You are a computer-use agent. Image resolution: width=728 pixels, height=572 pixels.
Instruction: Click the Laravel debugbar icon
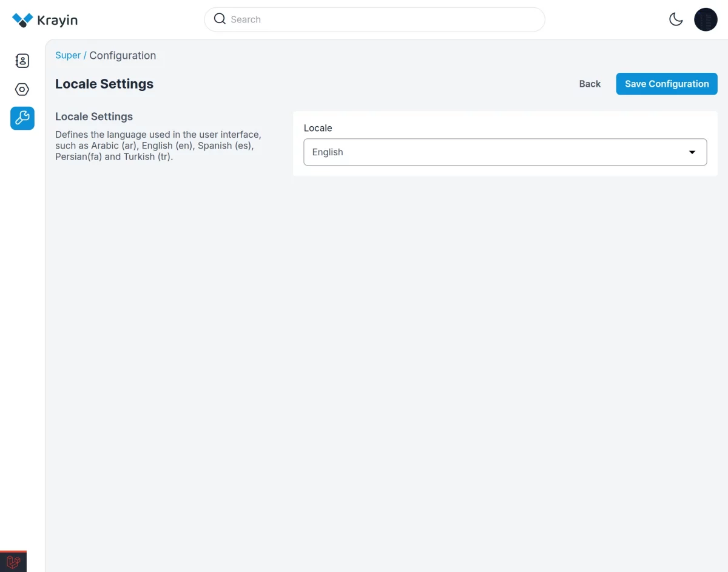(x=13, y=562)
